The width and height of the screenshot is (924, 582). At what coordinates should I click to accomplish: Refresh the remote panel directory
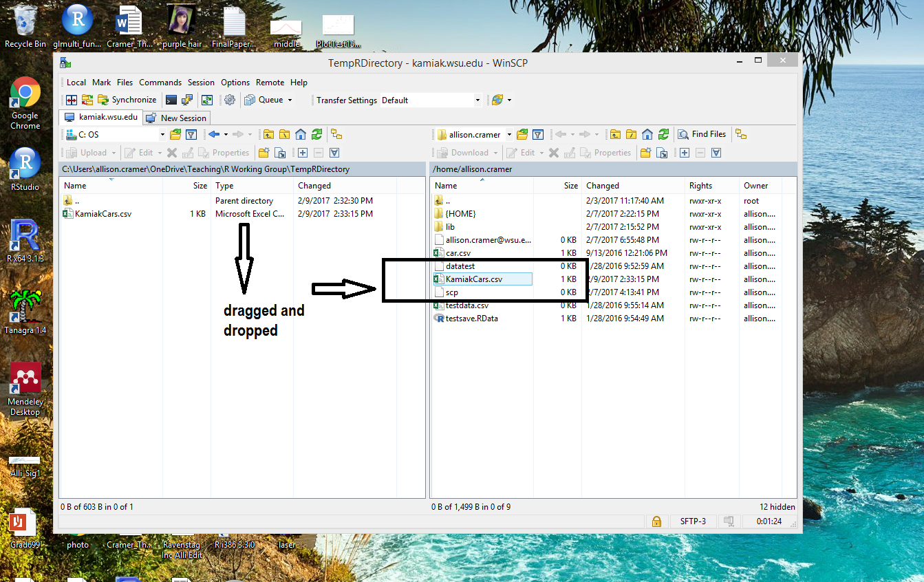(x=663, y=135)
